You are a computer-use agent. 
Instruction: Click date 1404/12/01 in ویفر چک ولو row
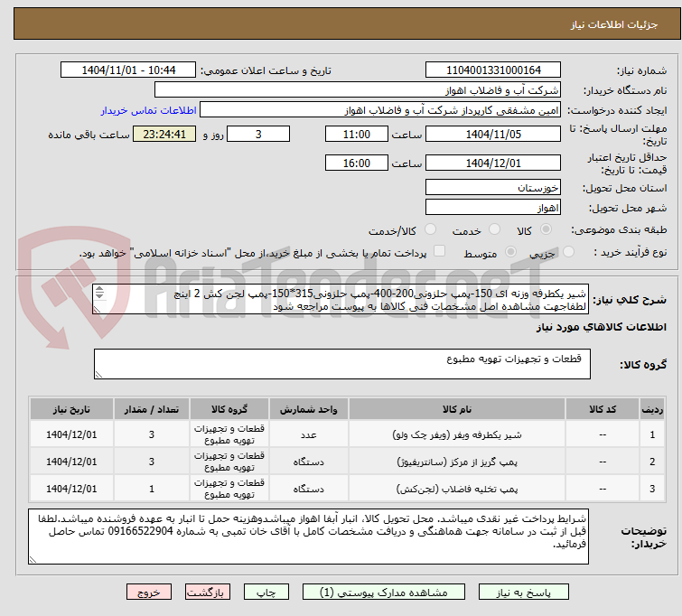point(71,434)
